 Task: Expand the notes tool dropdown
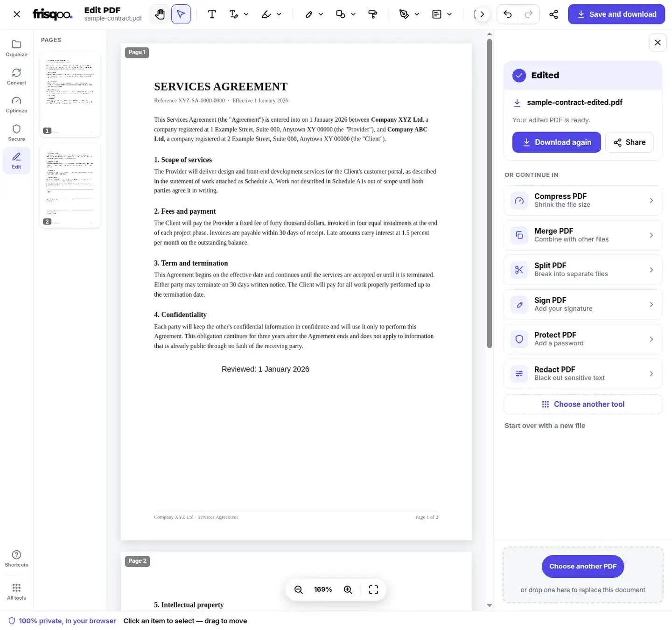point(449,14)
